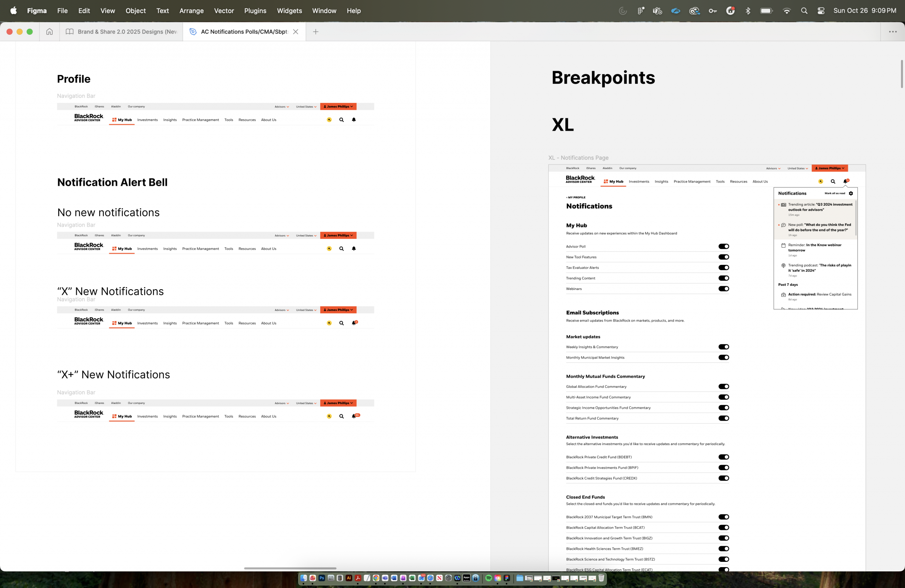Open the Arrange menu
Image resolution: width=905 pixels, height=588 pixels.
pos(191,11)
